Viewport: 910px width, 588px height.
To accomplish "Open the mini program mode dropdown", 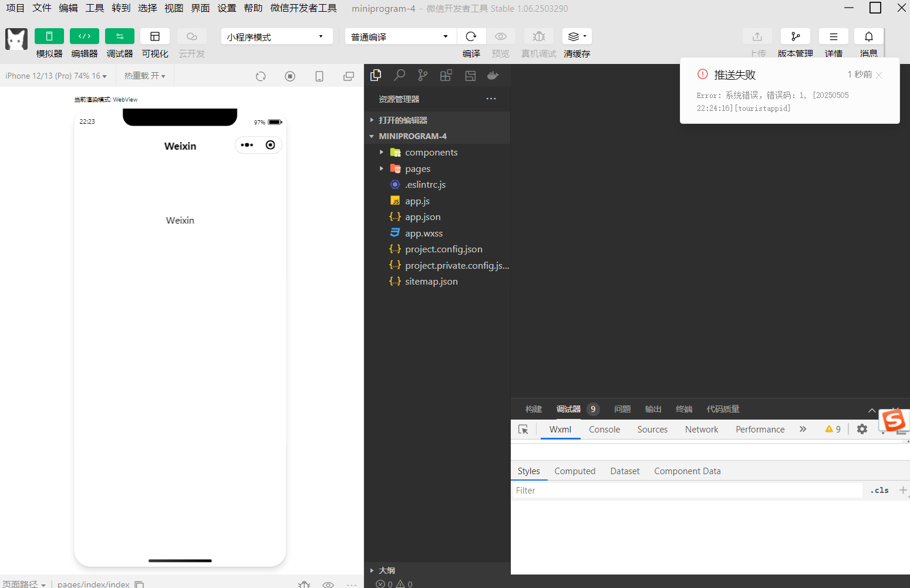I will pyautogui.click(x=277, y=36).
